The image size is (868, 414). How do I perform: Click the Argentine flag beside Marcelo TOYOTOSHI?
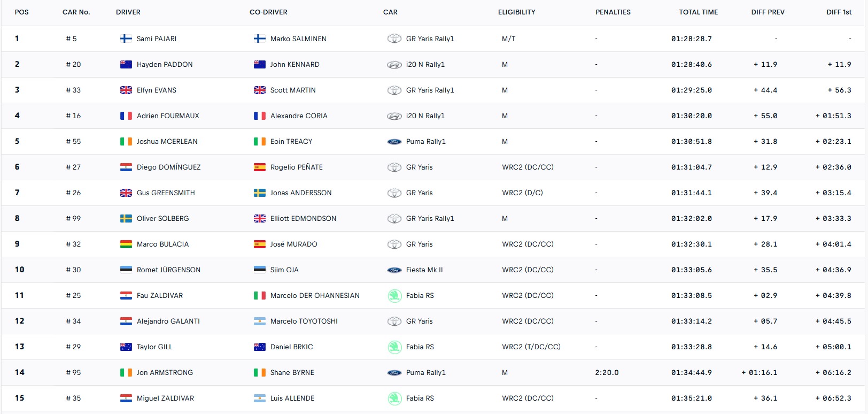click(x=260, y=321)
